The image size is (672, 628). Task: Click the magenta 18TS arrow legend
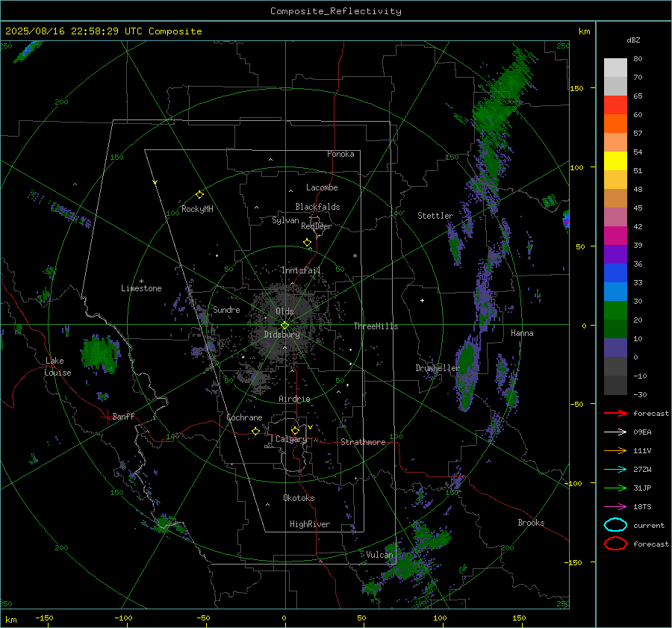click(615, 506)
